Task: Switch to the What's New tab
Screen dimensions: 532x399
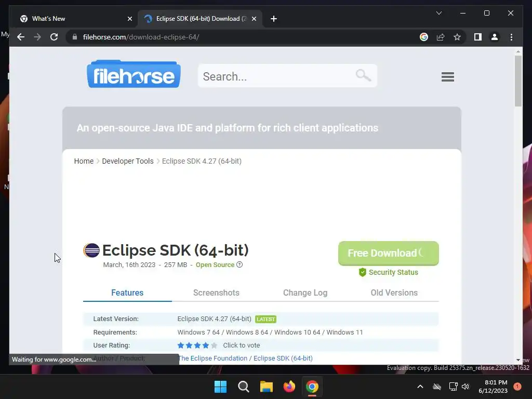Action: pyautogui.click(x=75, y=19)
